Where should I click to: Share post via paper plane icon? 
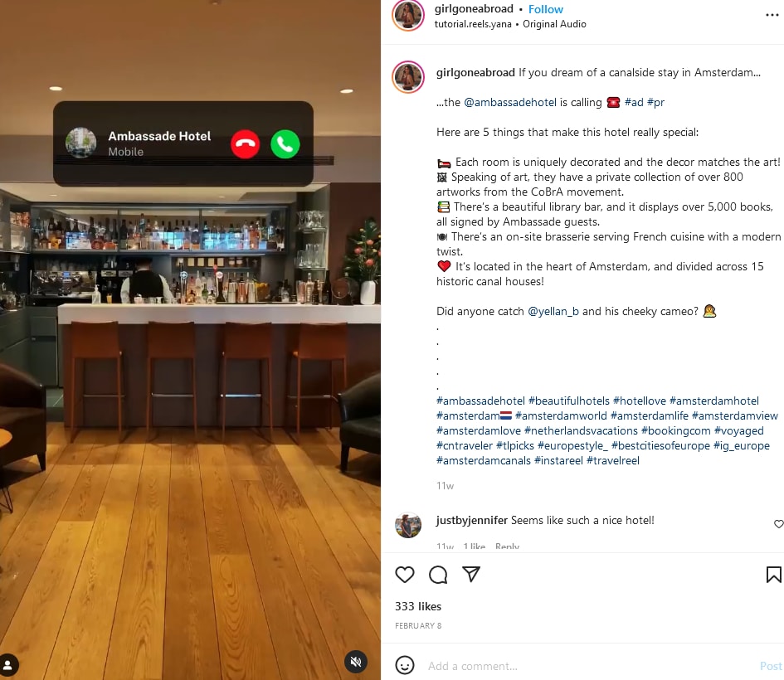[471, 574]
